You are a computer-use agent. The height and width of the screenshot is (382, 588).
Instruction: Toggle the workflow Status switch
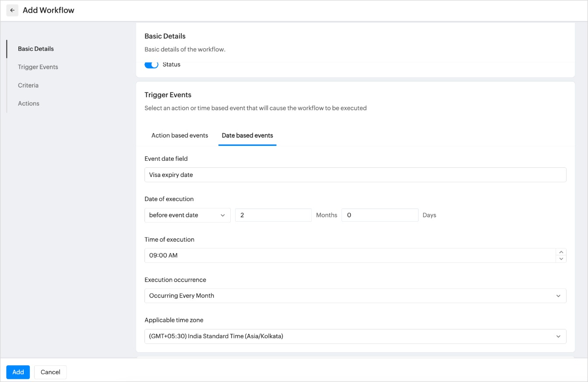pyautogui.click(x=151, y=65)
